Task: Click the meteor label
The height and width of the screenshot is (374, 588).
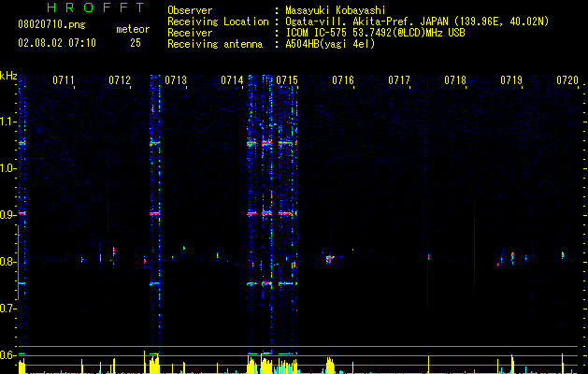Action: click(x=133, y=29)
